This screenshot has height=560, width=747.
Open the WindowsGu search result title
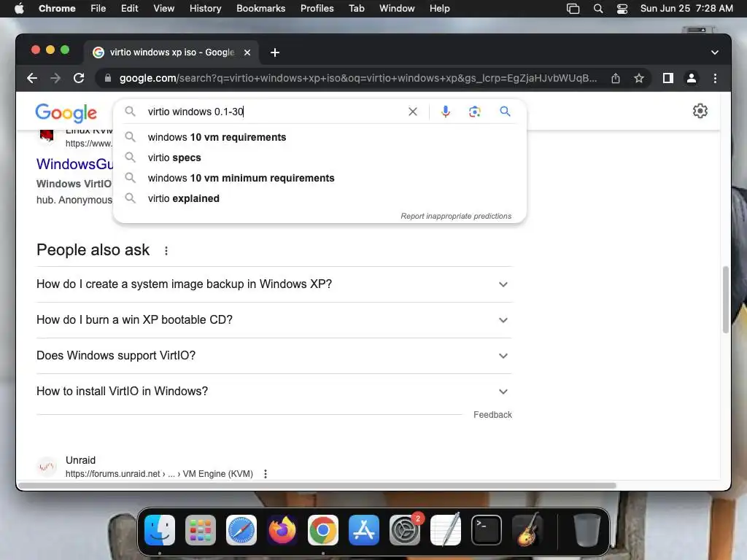75,164
